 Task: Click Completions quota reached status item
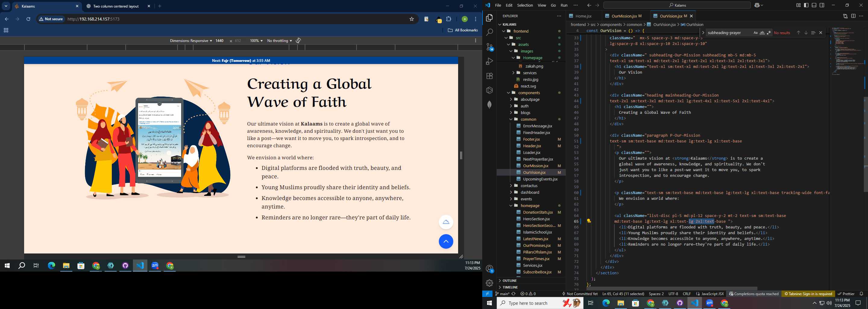point(753,294)
